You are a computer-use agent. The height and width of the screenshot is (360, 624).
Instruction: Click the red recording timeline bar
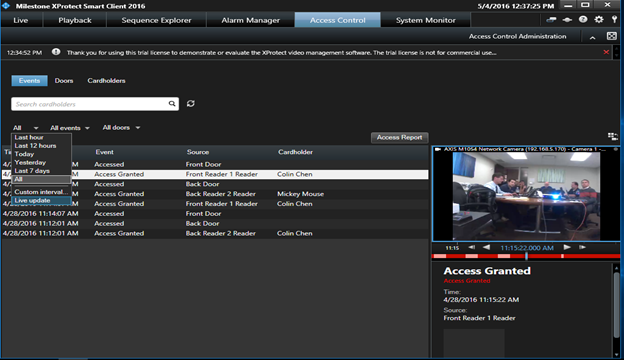pos(526,256)
